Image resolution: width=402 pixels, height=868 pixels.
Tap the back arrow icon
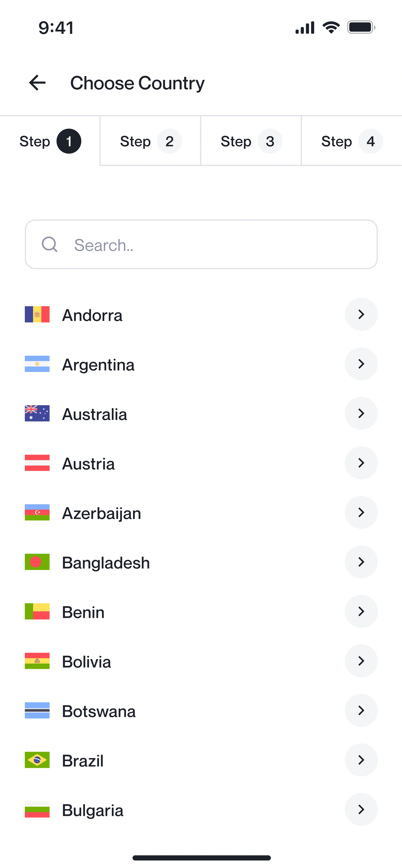[37, 83]
